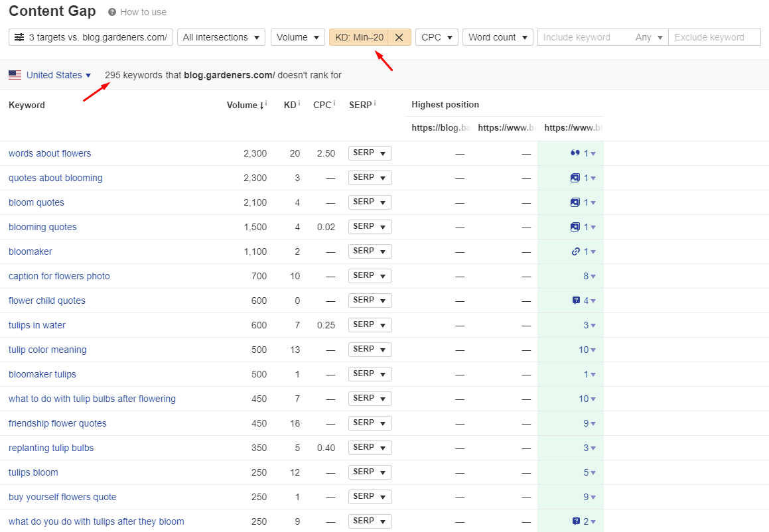Expand position 10 for tulip color meaning
This screenshot has height=532, width=769.
pyautogui.click(x=587, y=350)
